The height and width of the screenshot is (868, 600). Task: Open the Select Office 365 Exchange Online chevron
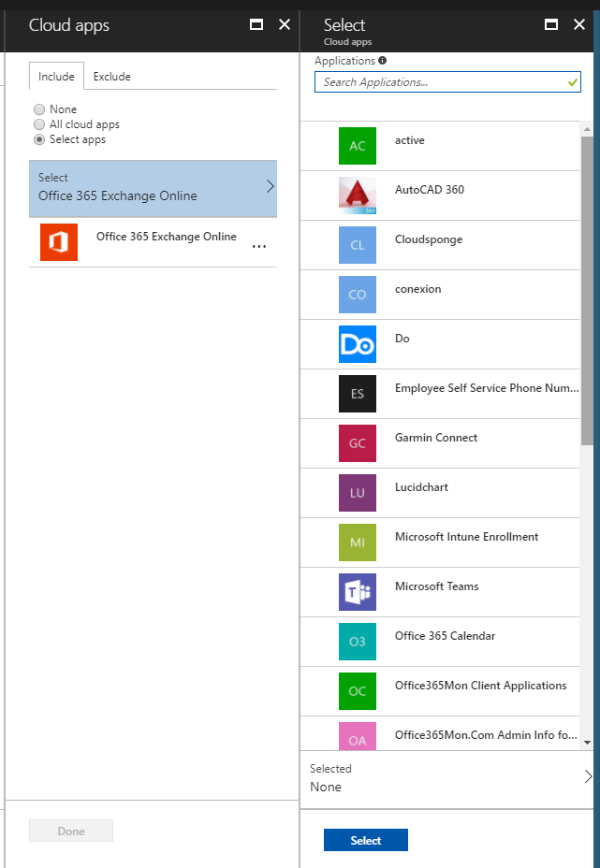pyautogui.click(x=270, y=187)
